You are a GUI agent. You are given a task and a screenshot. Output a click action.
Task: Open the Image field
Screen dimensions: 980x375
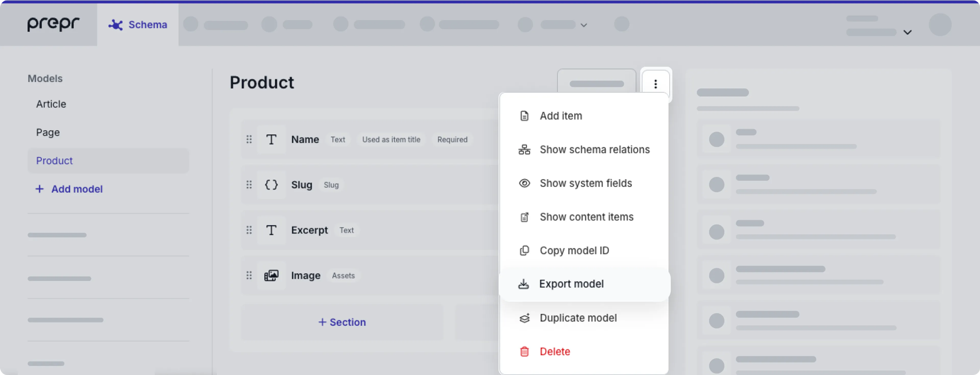(x=370, y=275)
